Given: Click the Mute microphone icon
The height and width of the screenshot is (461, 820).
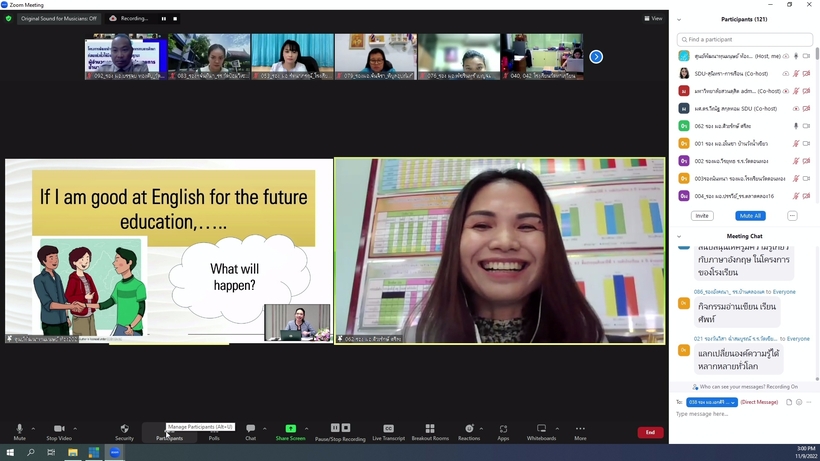Looking at the screenshot, I should pyautogui.click(x=19, y=429).
